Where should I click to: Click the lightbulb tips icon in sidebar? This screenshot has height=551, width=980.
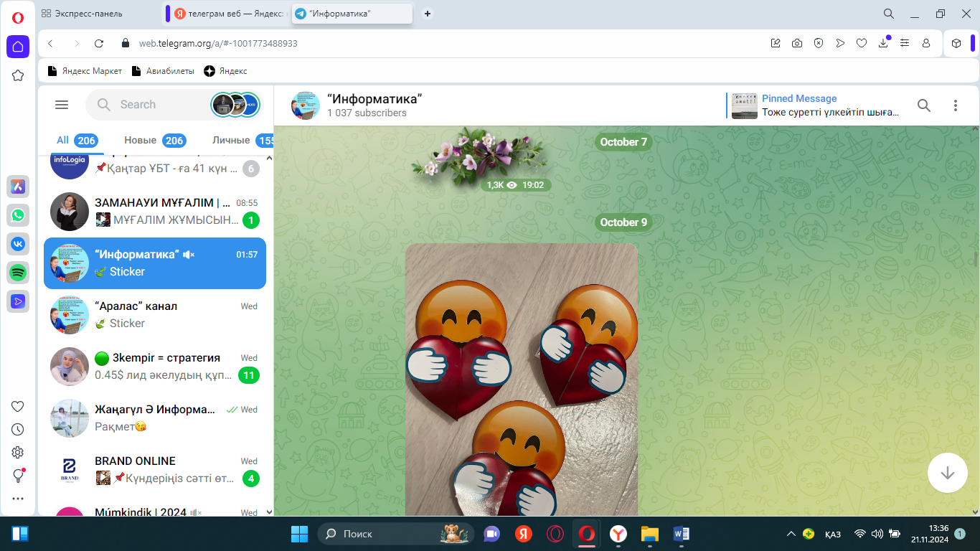[18, 476]
